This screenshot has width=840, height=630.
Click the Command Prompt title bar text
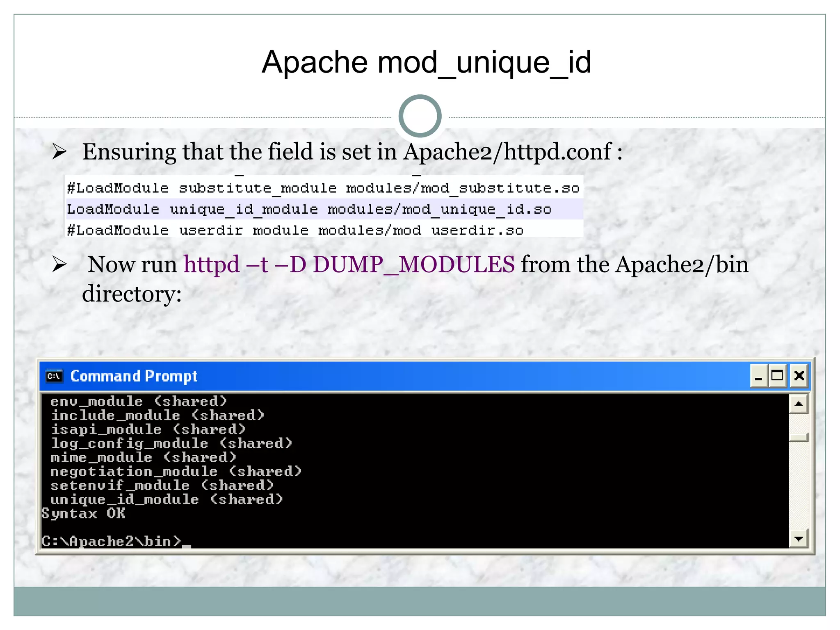134,376
